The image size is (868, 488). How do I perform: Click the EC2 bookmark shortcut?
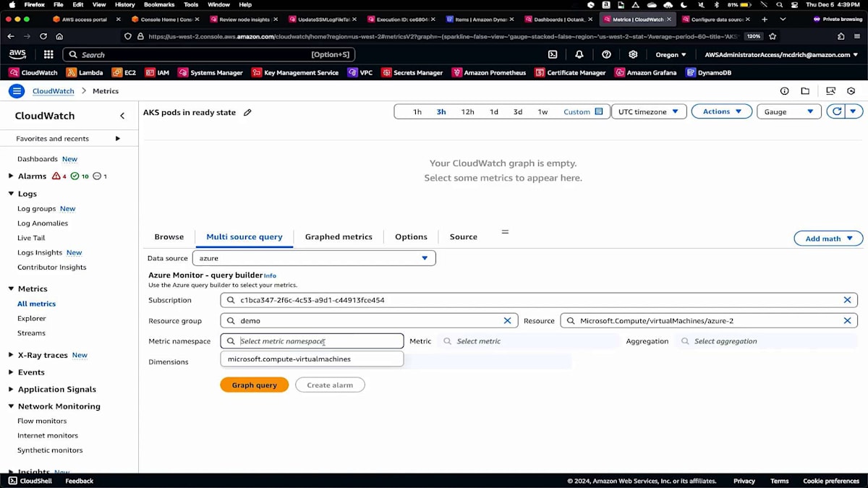coord(124,72)
